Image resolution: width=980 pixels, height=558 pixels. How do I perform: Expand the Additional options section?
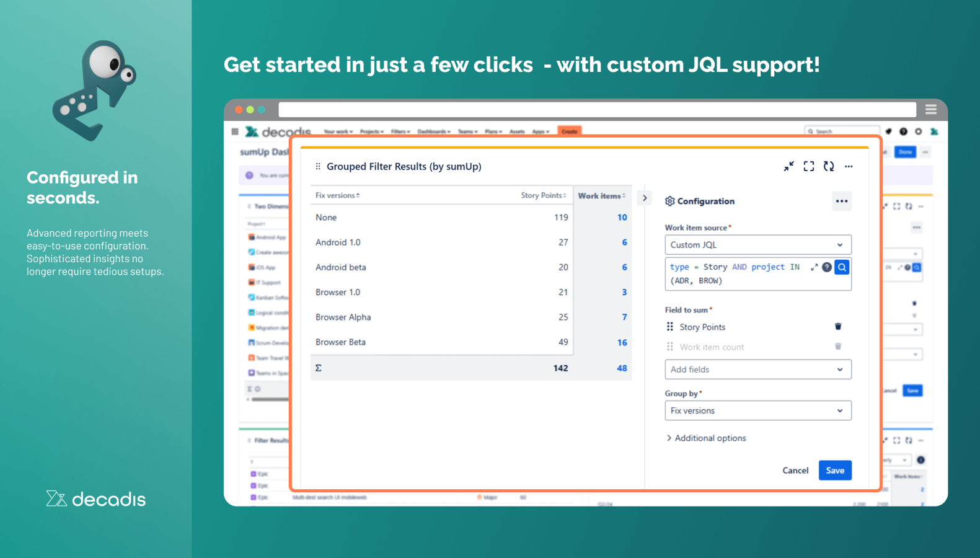706,438
